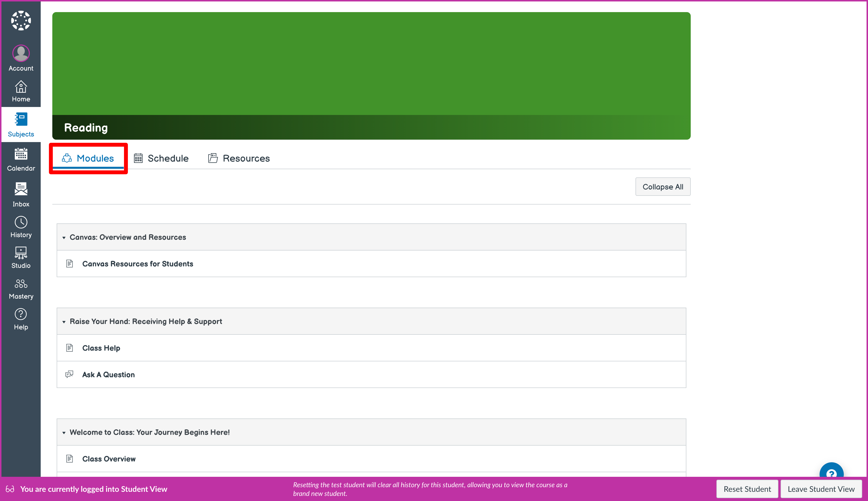The image size is (868, 501).
Task: Click 'You are currently logged into Student View'
Action: (94, 489)
